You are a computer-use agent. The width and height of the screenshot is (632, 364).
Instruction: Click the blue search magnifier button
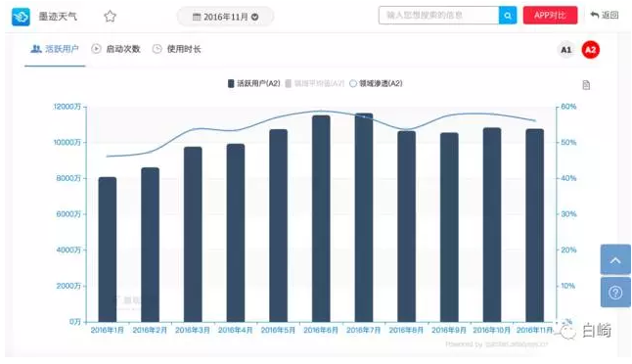pos(508,16)
